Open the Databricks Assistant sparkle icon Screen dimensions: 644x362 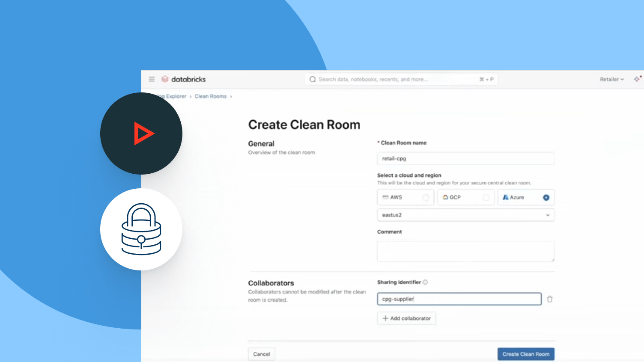(638, 79)
